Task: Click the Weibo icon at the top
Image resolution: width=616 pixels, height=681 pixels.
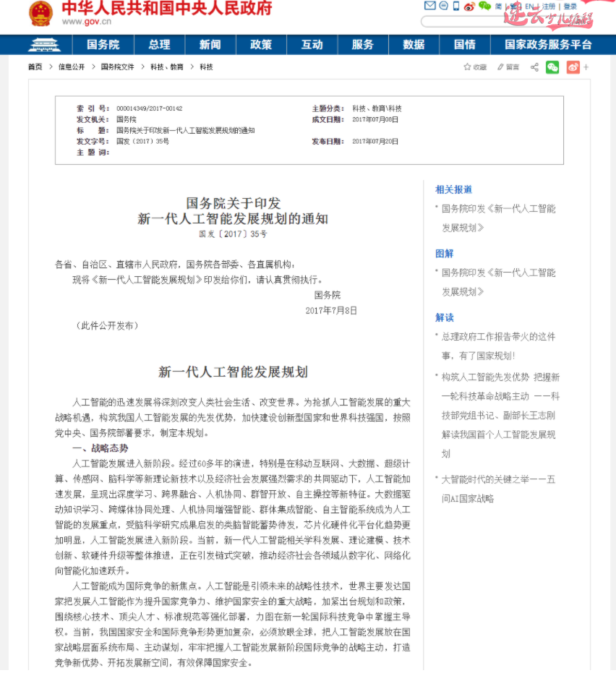Action: 469,7
